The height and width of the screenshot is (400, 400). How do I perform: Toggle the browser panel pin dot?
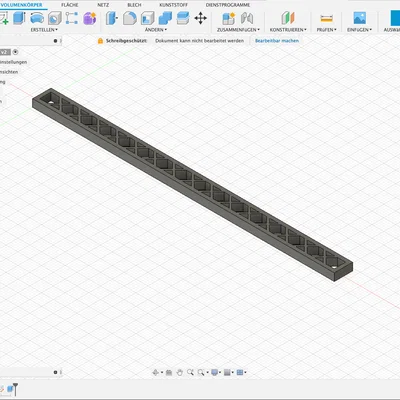55,41
